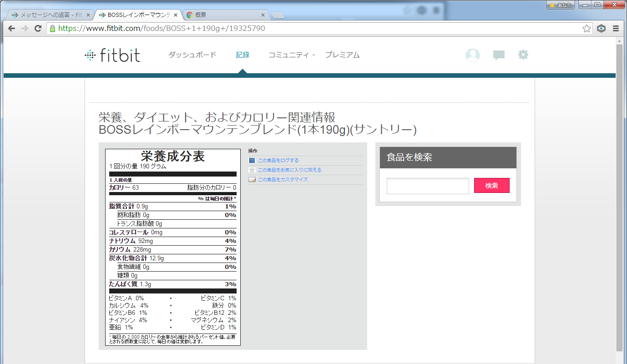Click the 炭水化物合計 12.9g row
Screen dimensions: 627x364
(x=172, y=258)
